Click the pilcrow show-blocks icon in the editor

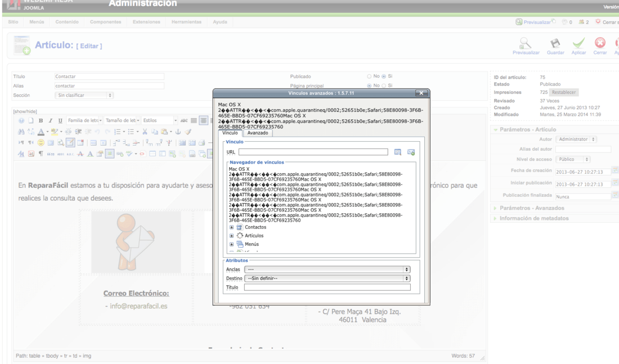(x=41, y=154)
